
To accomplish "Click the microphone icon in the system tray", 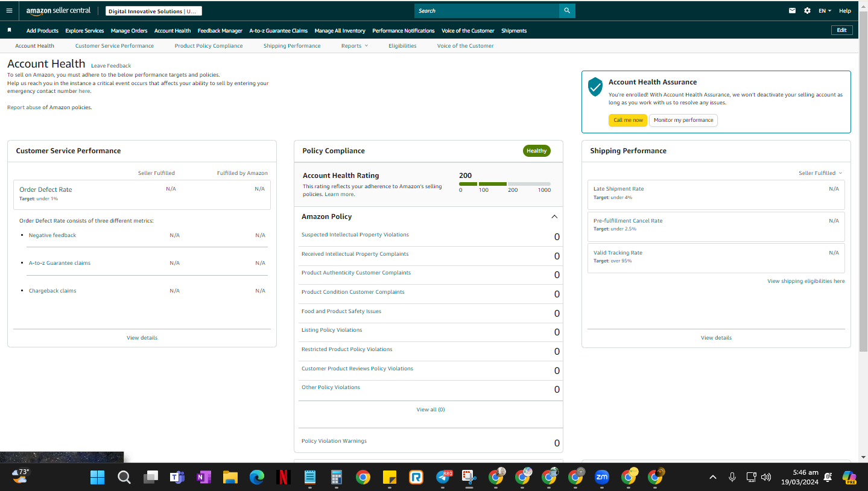I will pyautogui.click(x=732, y=477).
